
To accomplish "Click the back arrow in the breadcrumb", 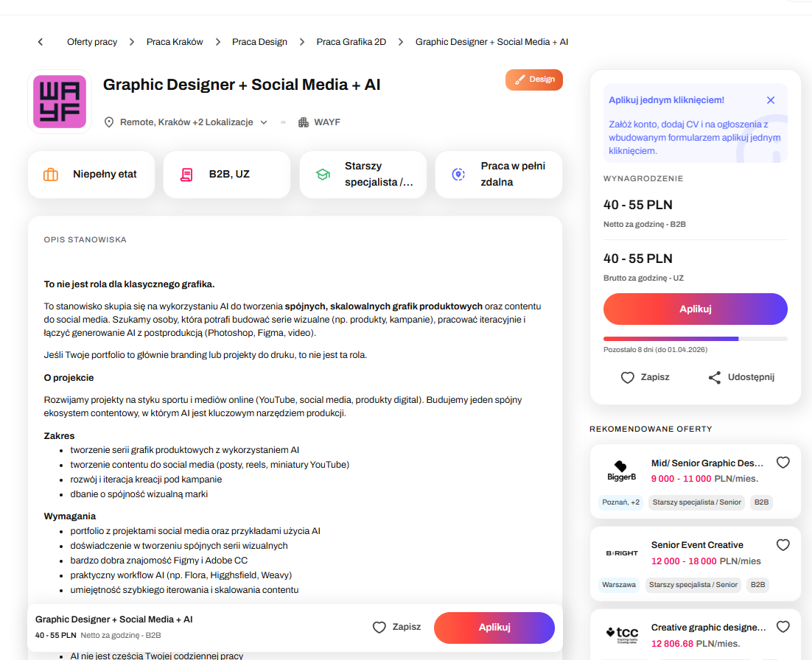I will 41,42.
